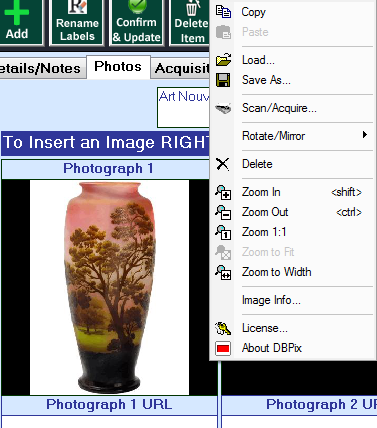Click the Art Nouveau text field
Screen dimensions: 377x428
click(183, 107)
